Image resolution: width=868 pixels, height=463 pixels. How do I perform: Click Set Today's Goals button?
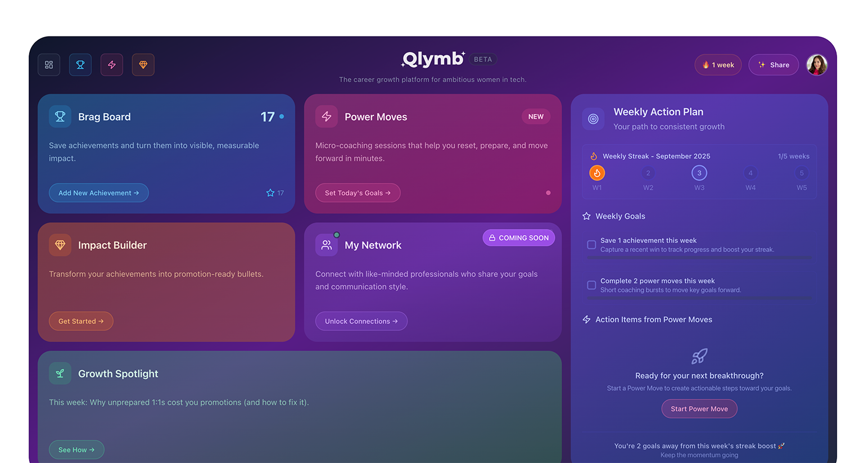[x=358, y=193]
